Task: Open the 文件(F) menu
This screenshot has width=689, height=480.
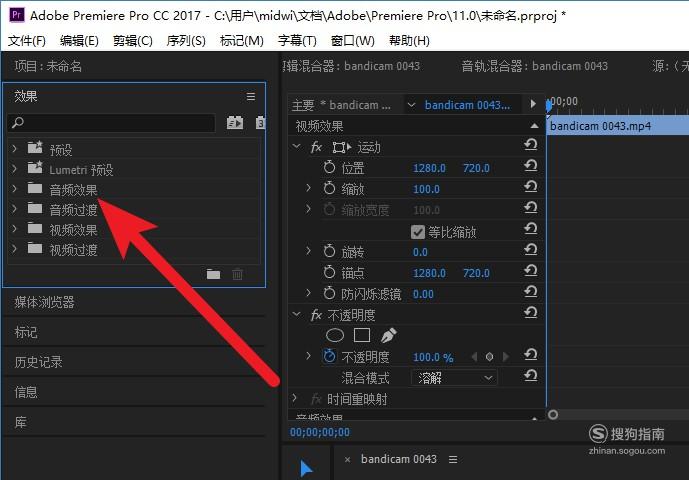Action: (27, 41)
